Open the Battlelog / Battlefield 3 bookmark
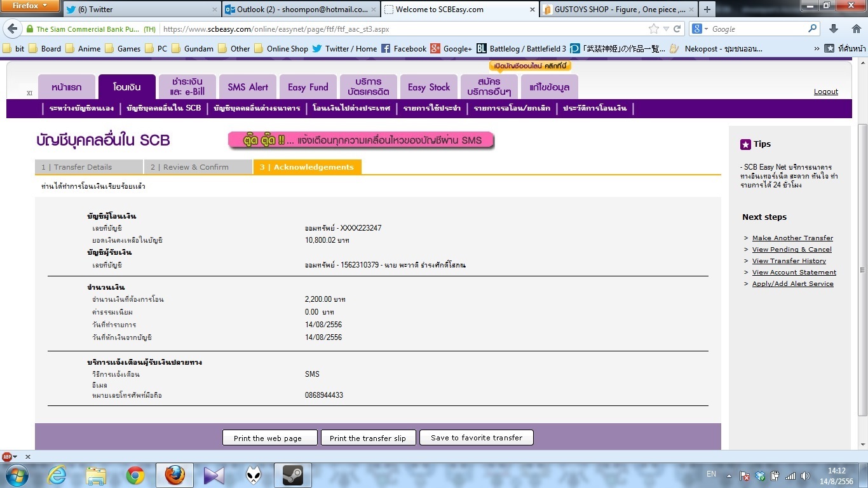Screen dimensions: 868x488 pos(521,48)
